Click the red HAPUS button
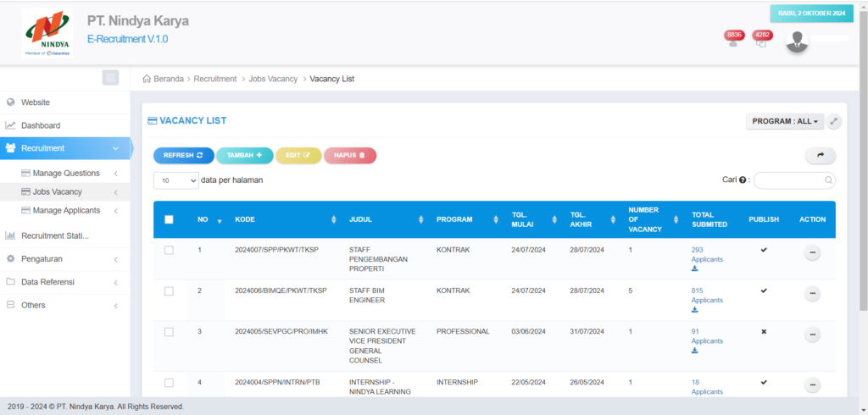Image resolution: width=868 pixels, height=415 pixels. pos(349,155)
